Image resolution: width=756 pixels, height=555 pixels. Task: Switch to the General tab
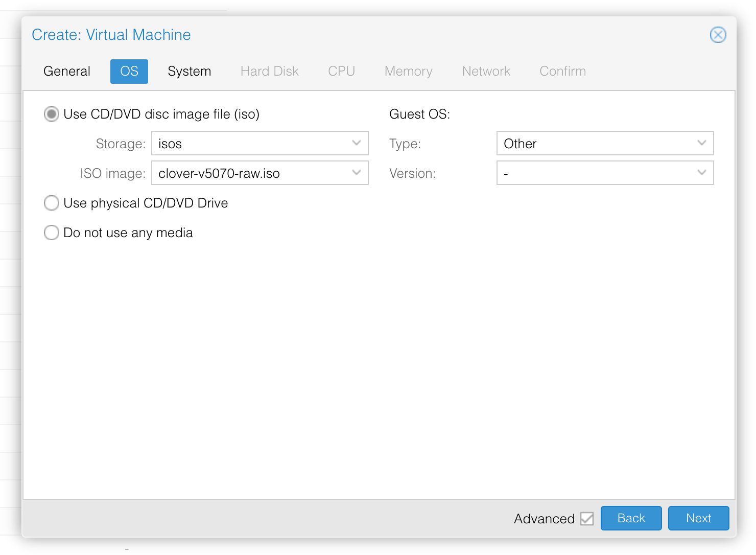point(67,71)
